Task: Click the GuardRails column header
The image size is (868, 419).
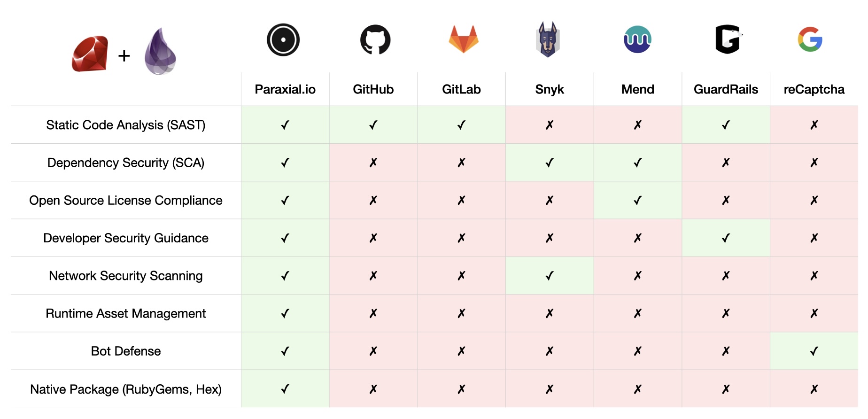Action: (x=726, y=89)
